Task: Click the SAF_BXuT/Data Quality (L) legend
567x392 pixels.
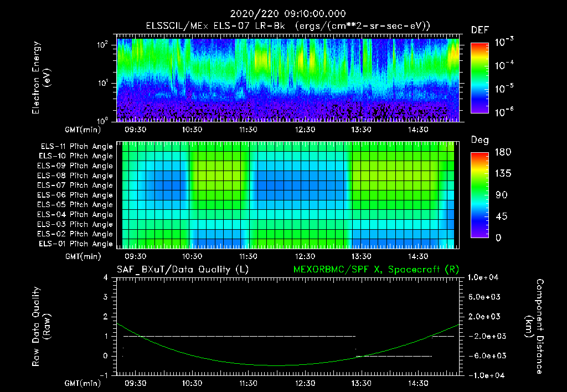Action: pos(183,270)
